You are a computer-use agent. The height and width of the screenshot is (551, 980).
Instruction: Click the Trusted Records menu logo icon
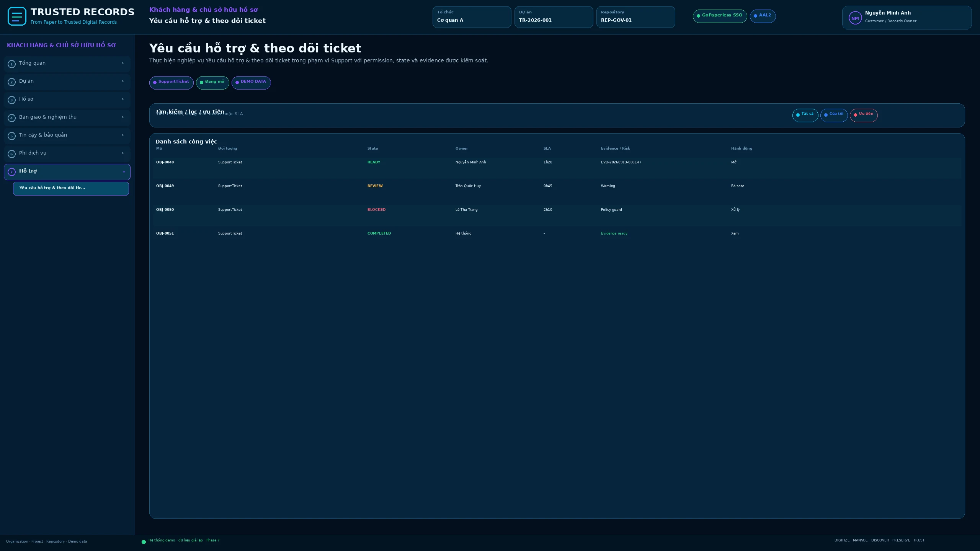tap(17, 16)
